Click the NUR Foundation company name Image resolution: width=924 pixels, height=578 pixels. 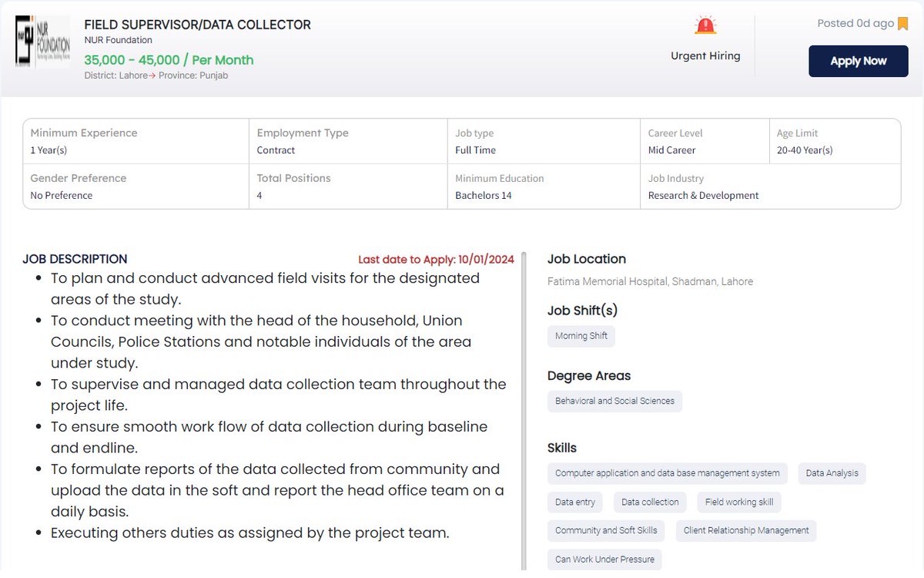119,40
